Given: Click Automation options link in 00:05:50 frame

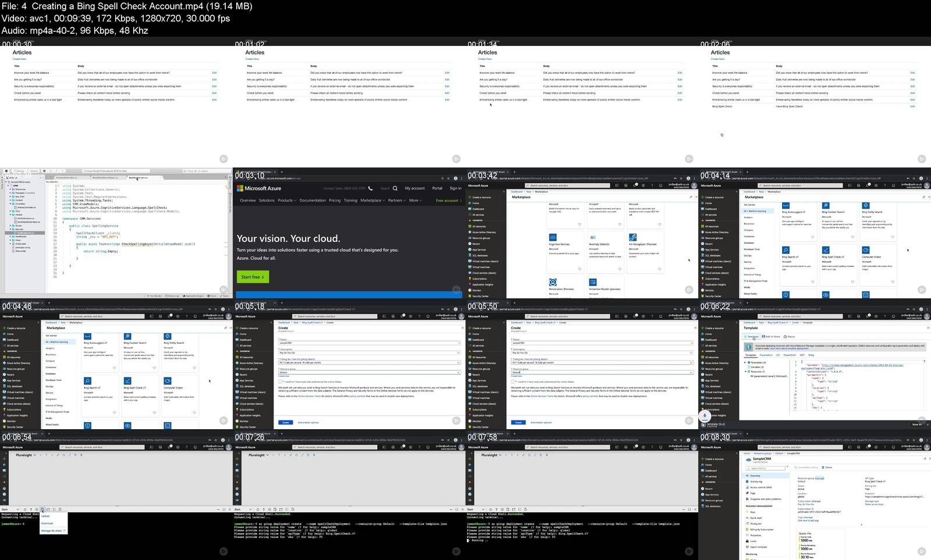Looking at the screenshot, I should 541,423.
